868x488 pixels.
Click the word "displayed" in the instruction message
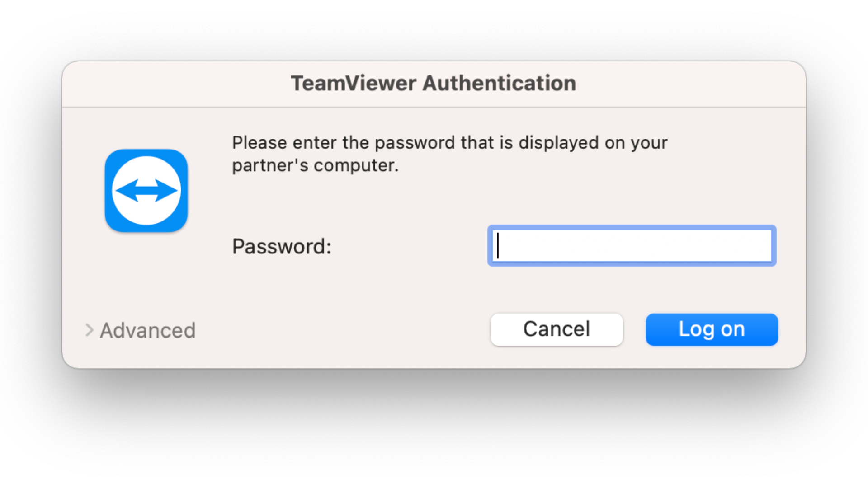(x=558, y=143)
